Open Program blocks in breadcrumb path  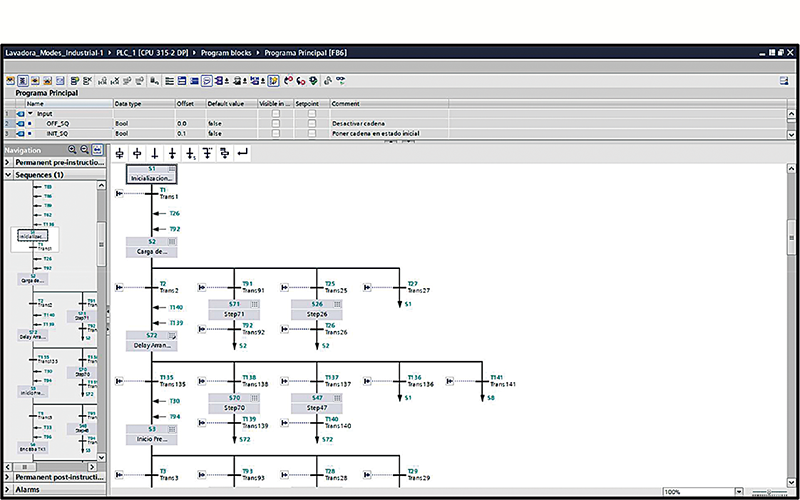pyautogui.click(x=226, y=51)
